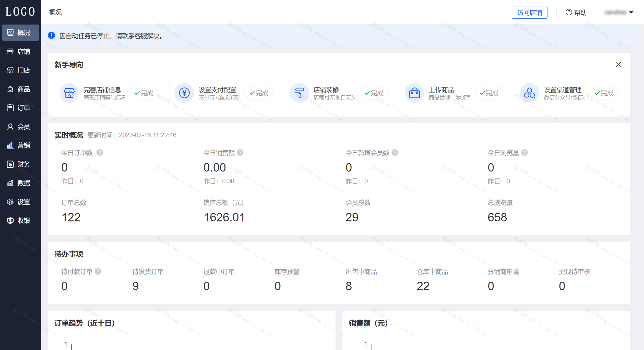
Task: Click the 数据 data stats icon in sidebar
Action: 10,183
